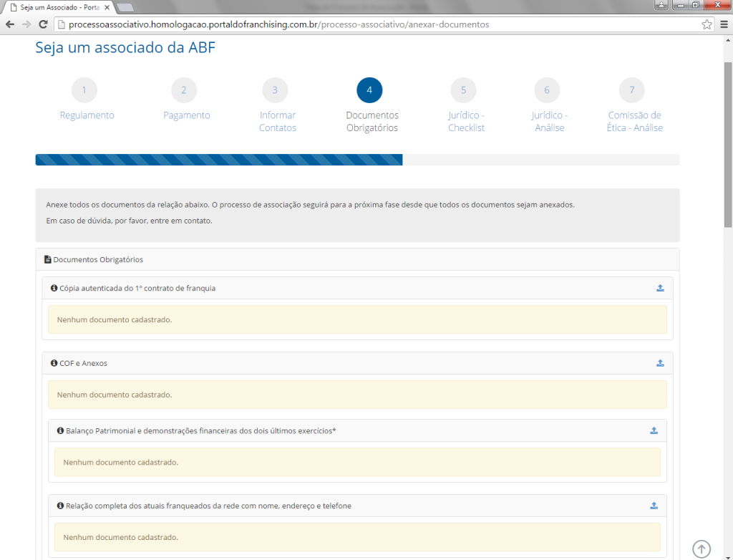Click the Seja um associado da ABF heading link
The image size is (733, 560).
(125, 47)
